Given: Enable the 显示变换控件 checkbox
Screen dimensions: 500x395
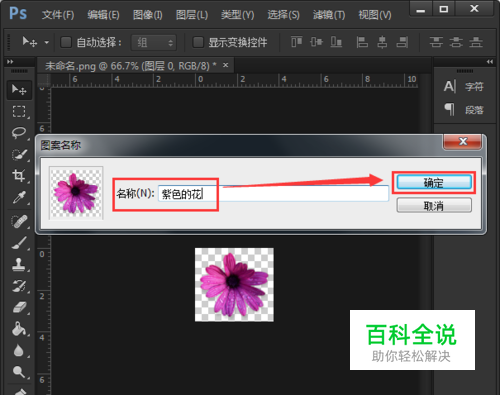Looking at the screenshot, I should tap(198, 42).
